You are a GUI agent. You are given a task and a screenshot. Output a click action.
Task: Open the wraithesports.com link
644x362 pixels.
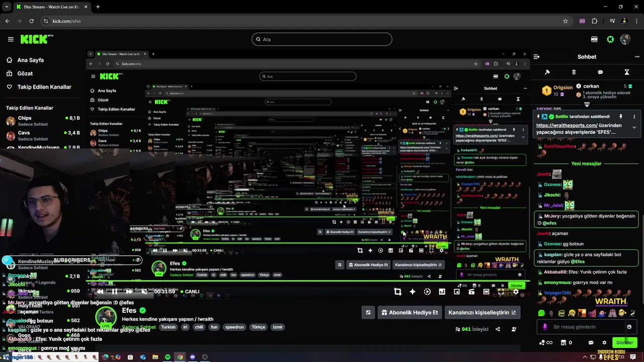567,125
